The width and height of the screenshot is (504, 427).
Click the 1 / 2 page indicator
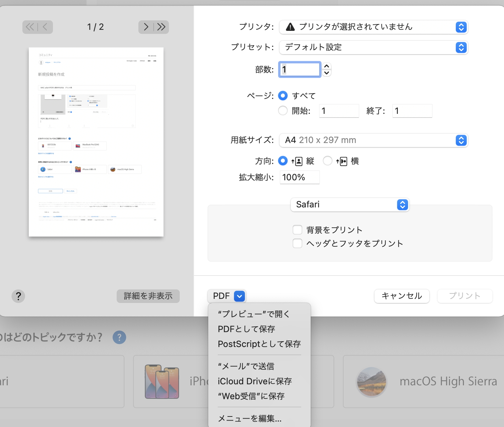pos(95,27)
